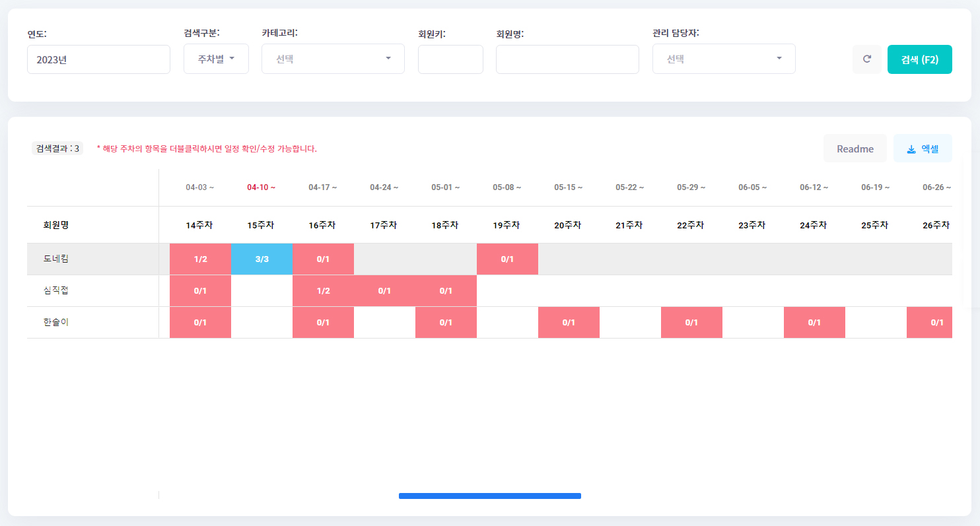This screenshot has width=980, height=526.
Task: Click the 연도 input field showing 2023년
Action: 98,59
